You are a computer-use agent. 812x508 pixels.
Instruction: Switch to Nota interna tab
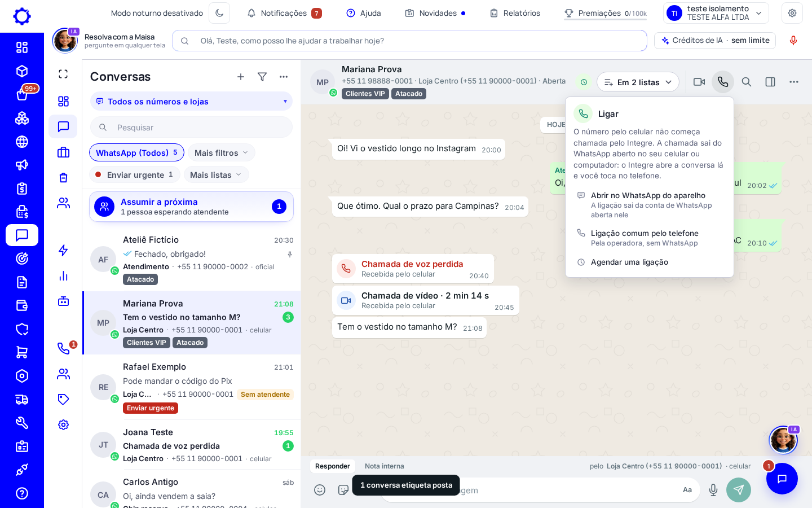(384, 466)
